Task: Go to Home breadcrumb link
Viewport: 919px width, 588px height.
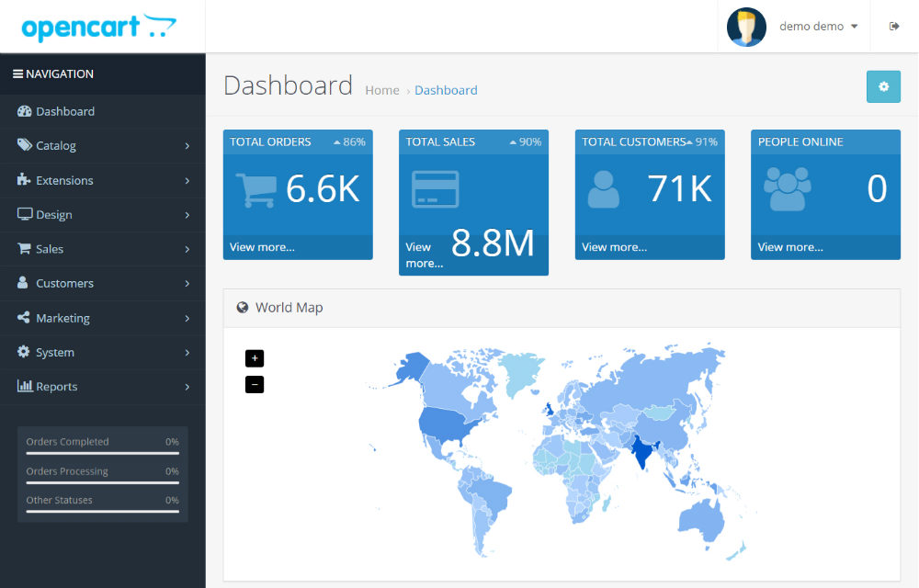Action: pos(381,90)
